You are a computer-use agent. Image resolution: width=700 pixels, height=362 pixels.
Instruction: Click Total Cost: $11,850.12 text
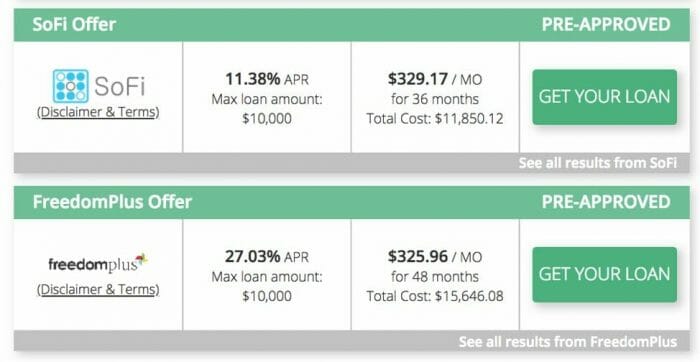tap(435, 119)
